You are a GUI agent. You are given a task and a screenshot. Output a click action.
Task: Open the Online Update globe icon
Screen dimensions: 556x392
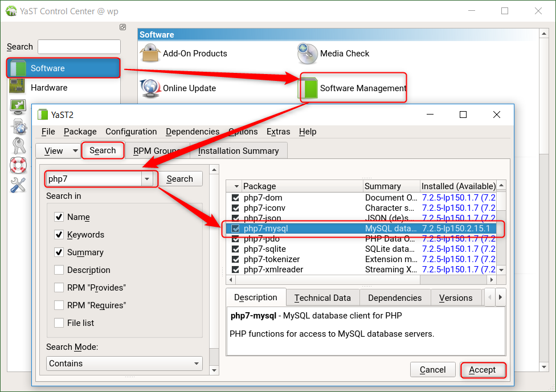pos(150,88)
